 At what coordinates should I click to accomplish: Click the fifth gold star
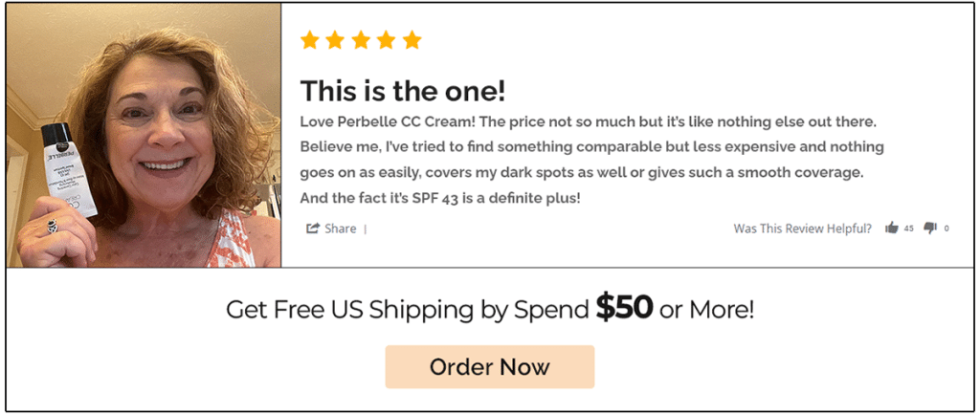[412, 40]
